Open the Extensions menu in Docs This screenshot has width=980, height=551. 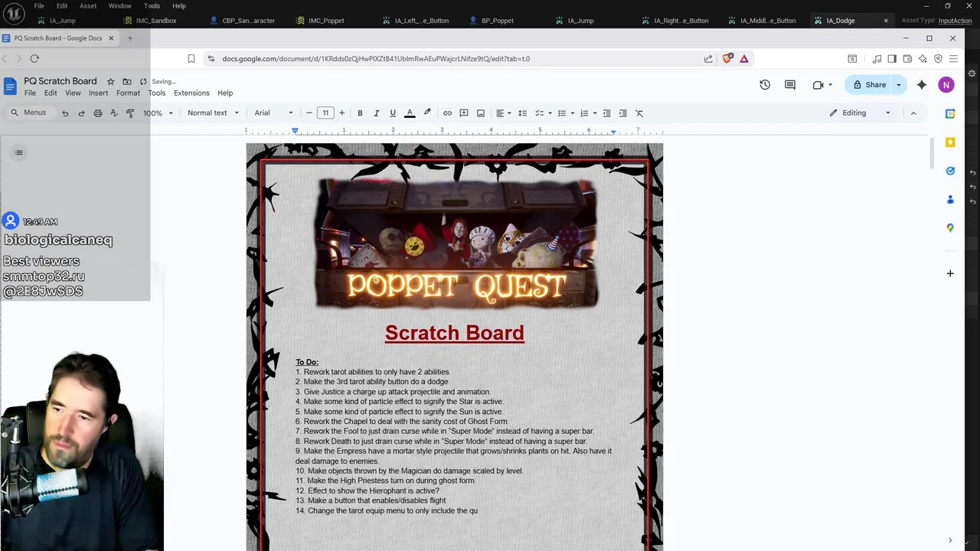coord(191,93)
